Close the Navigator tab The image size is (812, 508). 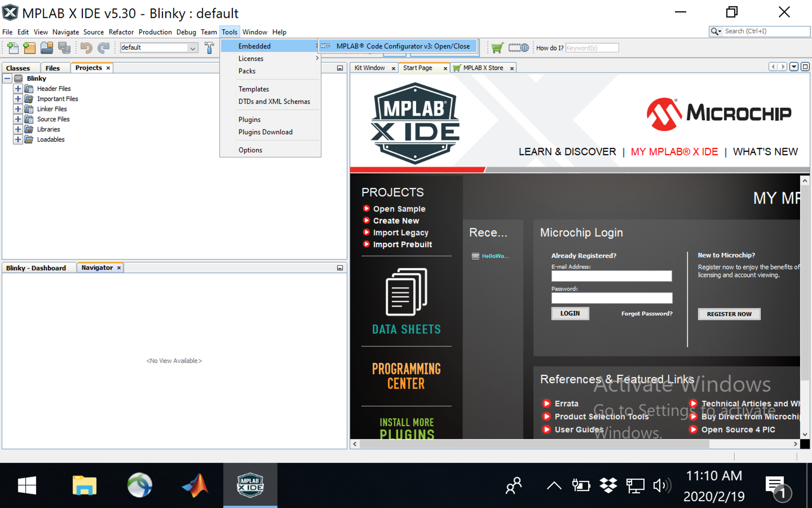coord(119,268)
